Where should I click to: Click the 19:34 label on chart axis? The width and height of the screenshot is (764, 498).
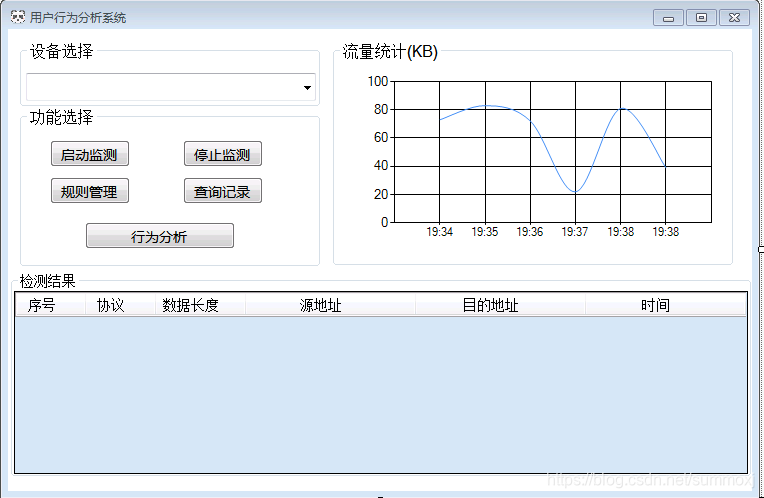[x=439, y=232]
